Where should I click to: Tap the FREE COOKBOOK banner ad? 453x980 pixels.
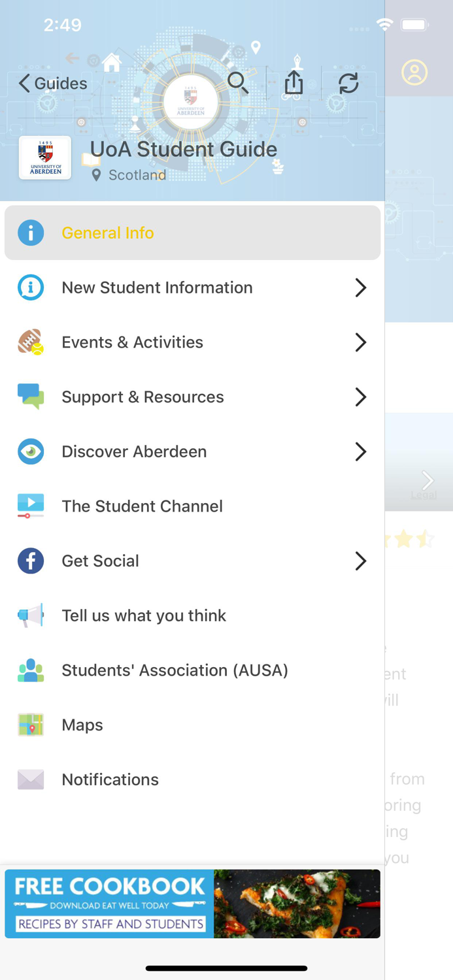click(192, 904)
